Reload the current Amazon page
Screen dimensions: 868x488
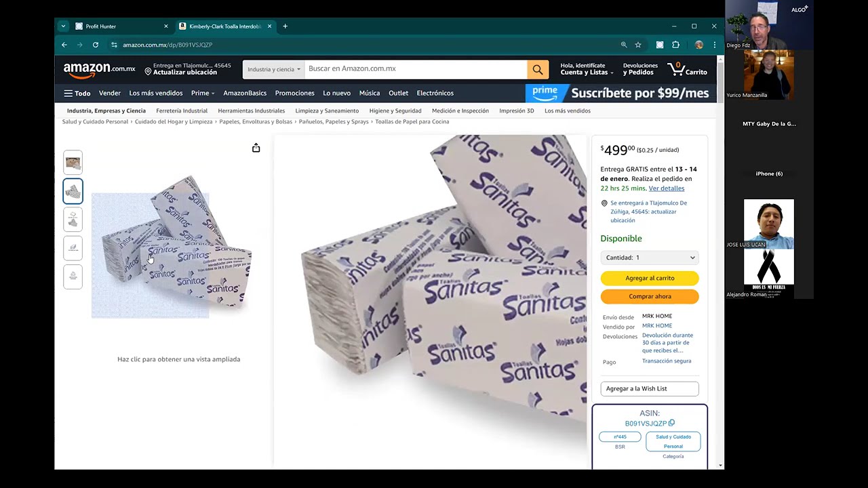click(96, 45)
